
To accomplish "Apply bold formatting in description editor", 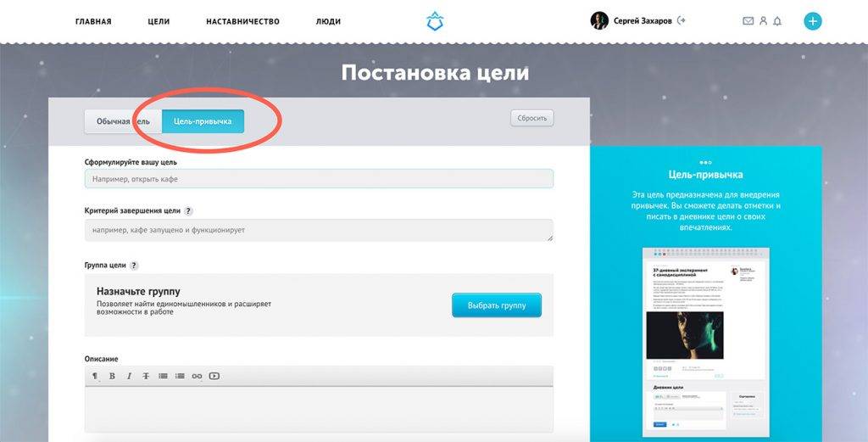I will click(x=112, y=376).
